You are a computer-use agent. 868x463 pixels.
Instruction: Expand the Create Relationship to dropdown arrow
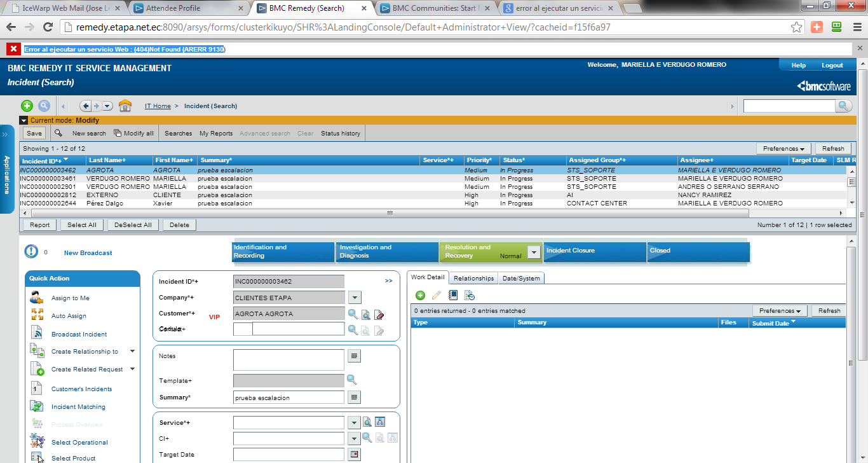132,351
